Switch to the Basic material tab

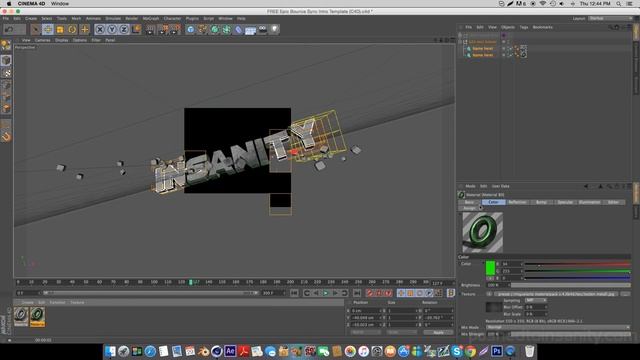tap(469, 202)
